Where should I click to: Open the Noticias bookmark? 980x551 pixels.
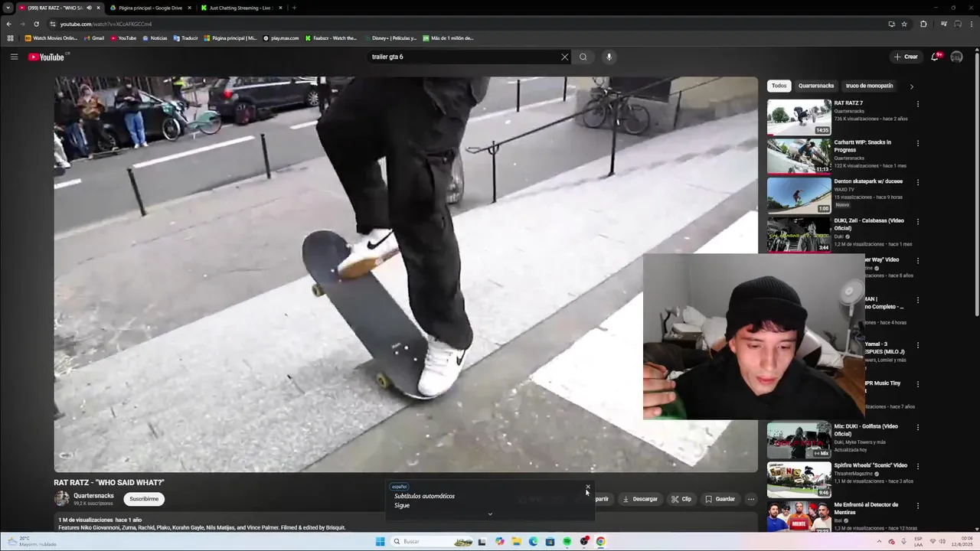tap(155, 37)
